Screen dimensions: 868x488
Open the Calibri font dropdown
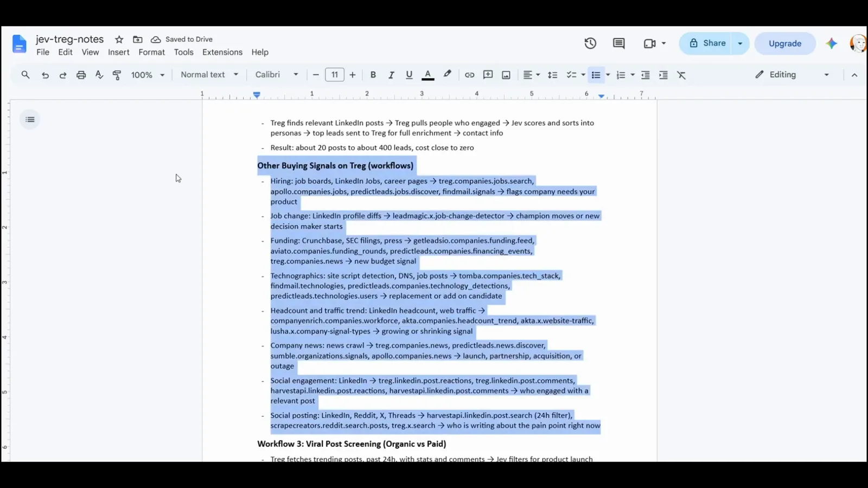(x=277, y=75)
